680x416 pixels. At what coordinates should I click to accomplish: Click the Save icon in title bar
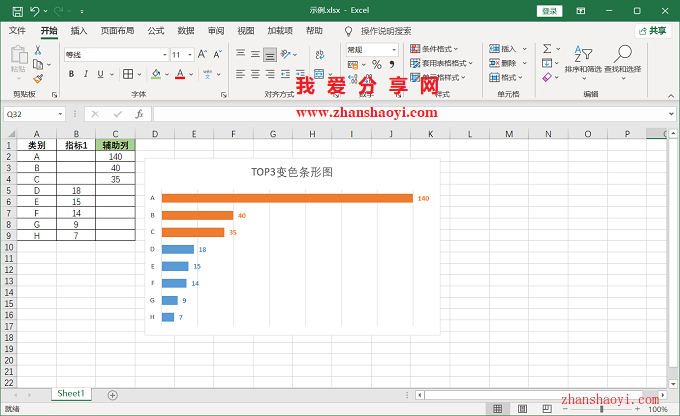point(17,11)
